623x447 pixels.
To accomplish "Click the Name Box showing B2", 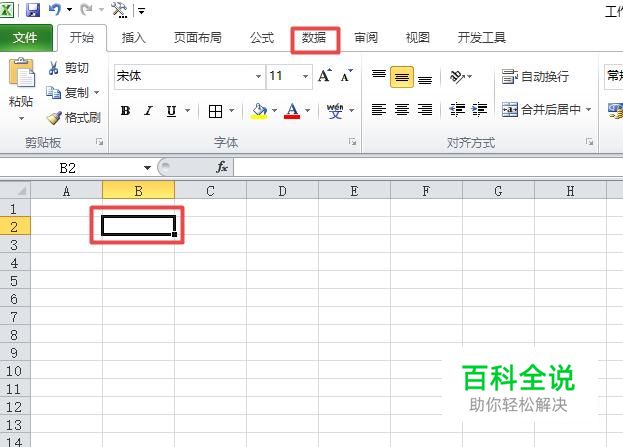I will [68, 168].
